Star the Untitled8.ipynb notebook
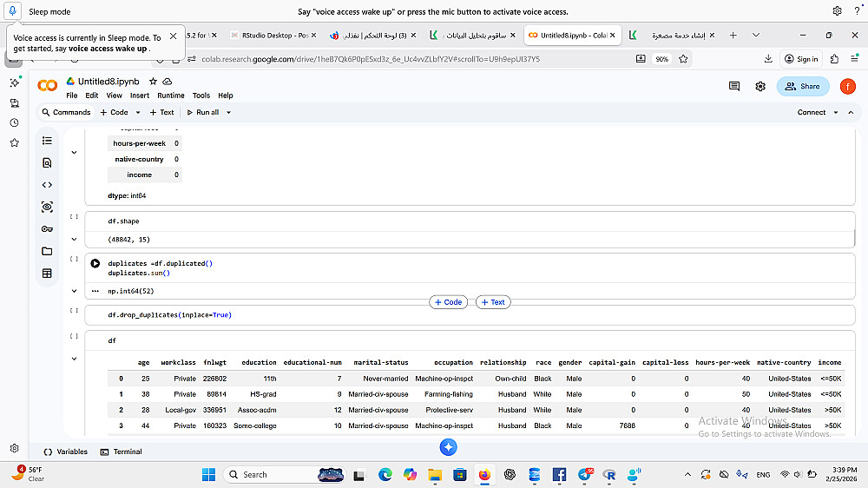 click(154, 82)
